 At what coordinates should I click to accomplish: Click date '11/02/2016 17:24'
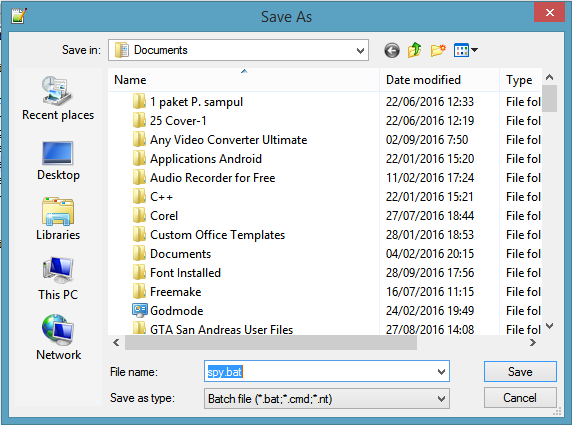tap(430, 178)
